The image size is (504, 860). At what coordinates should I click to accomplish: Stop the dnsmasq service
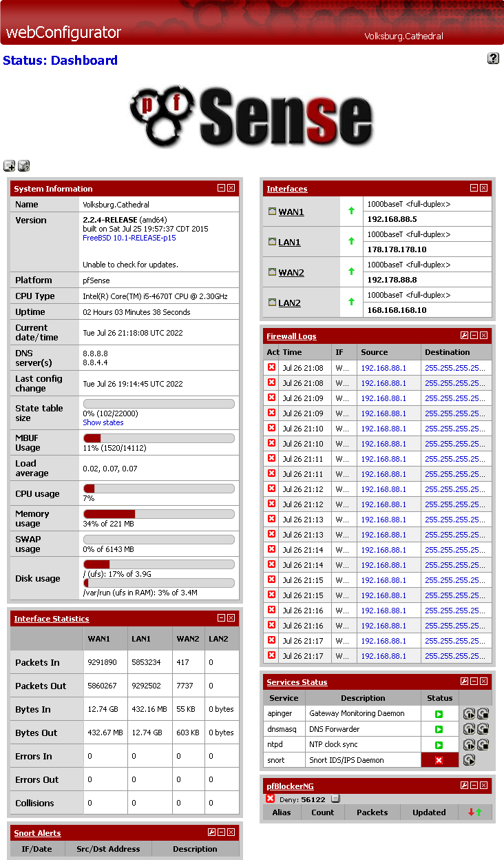483,729
